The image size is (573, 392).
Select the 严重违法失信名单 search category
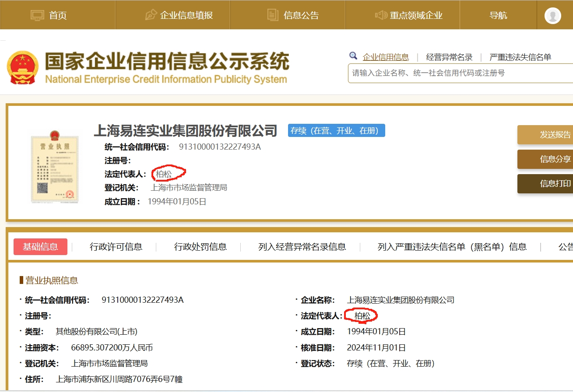tap(520, 57)
